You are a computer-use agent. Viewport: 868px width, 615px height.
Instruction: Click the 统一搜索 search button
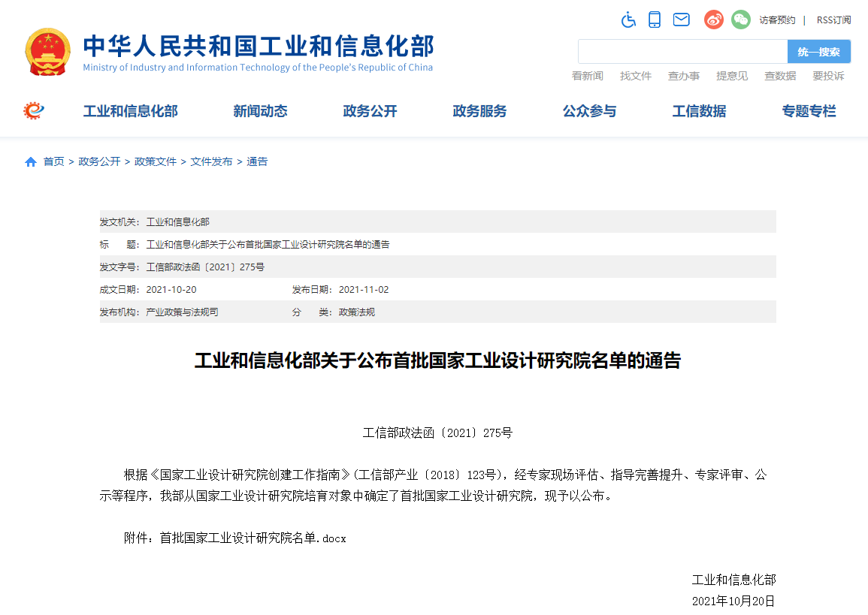[x=818, y=51]
